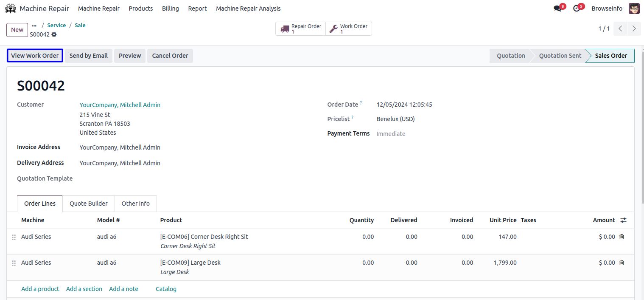This screenshot has width=644, height=300.
Task: Open the Repair Order truck button
Action: (x=301, y=29)
